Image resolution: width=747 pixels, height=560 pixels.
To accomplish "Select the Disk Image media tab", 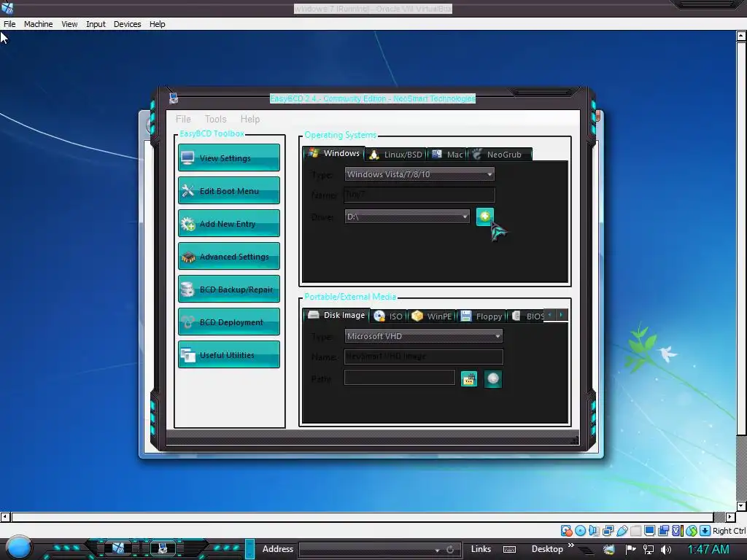I will coord(336,315).
